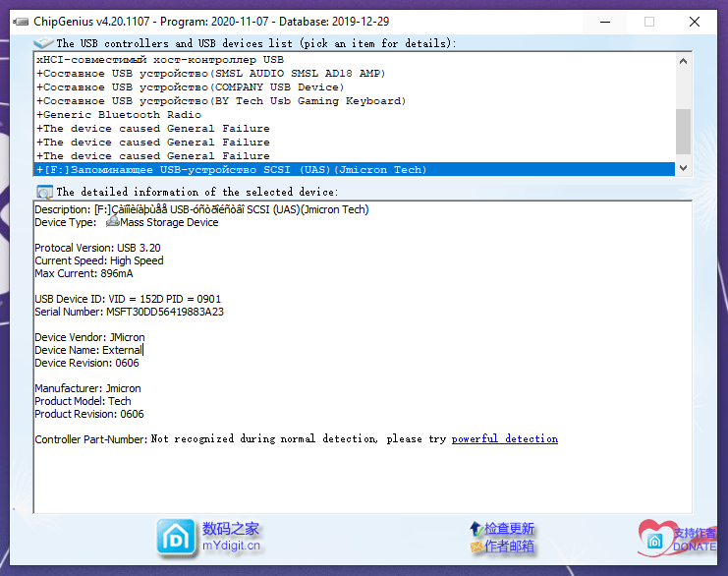This screenshot has width=728, height=576.
Task: Open the 数码之家 mYdigit.cn website link
Action: pyautogui.click(x=231, y=537)
